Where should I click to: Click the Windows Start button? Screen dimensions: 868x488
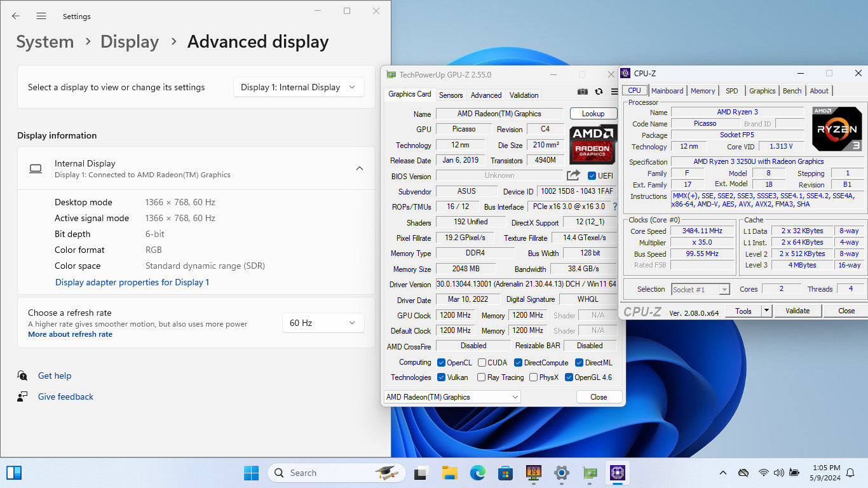[x=251, y=473]
